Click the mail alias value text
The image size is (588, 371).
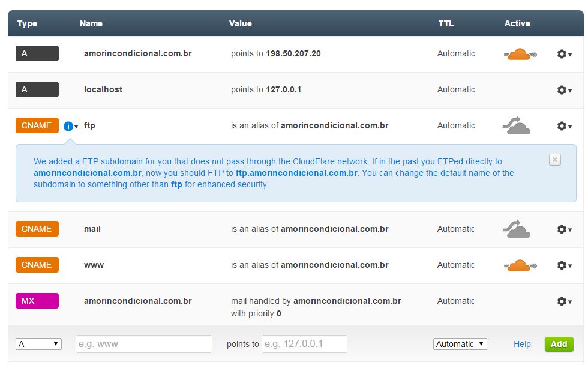310,229
